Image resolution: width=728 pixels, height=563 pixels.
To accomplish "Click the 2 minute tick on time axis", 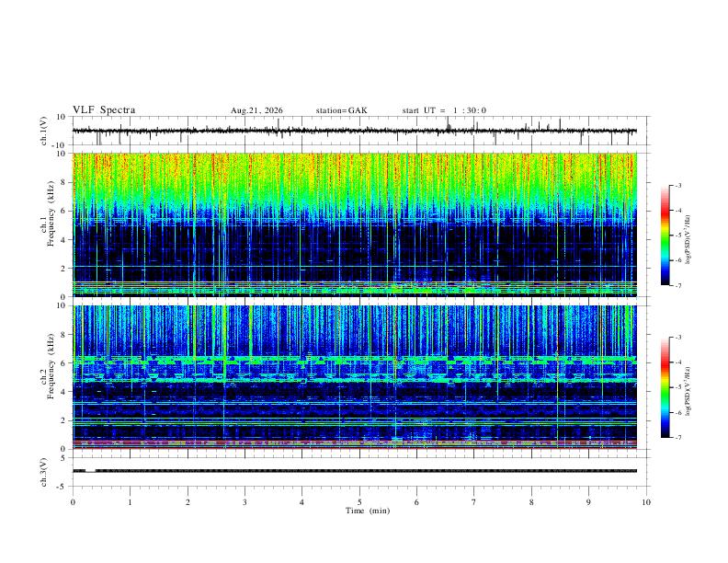I will click(x=188, y=502).
